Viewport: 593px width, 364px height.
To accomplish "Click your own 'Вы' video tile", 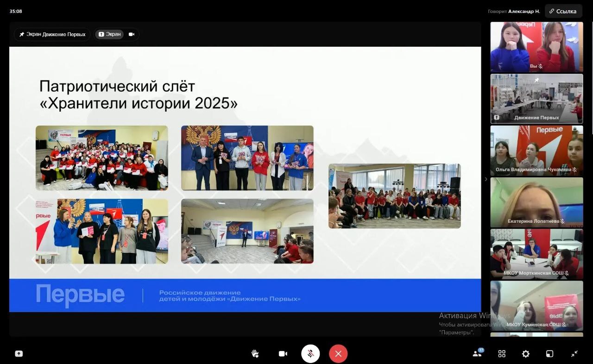I will (536, 47).
